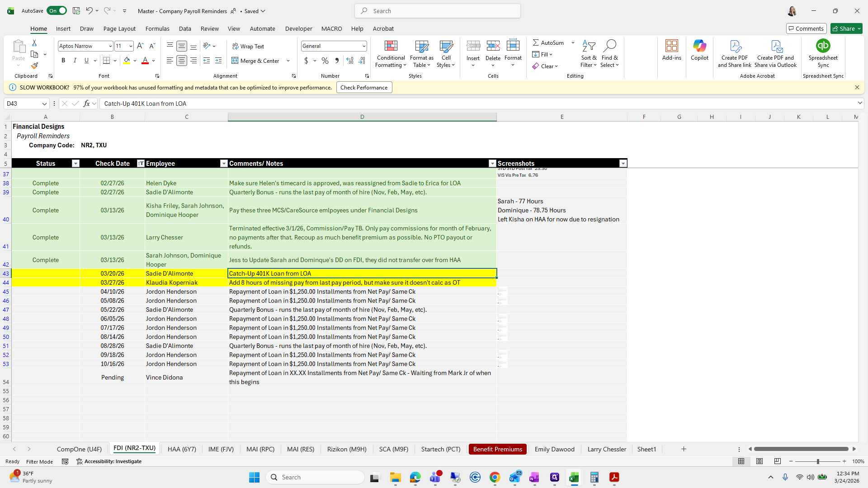Click the Sort & Filter icon
The width and height of the screenshot is (868, 488).
pyautogui.click(x=589, y=47)
